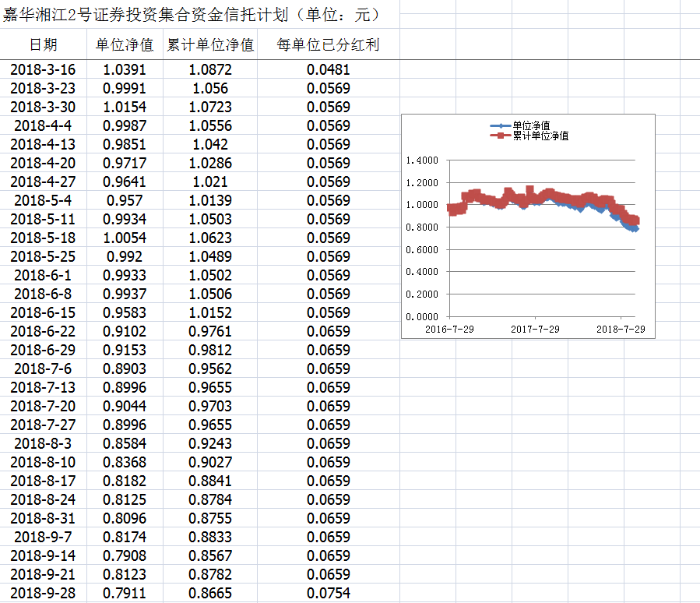The width and height of the screenshot is (700, 603).
Task: Click the 每单位已分红利 column header
Action: 328,44
